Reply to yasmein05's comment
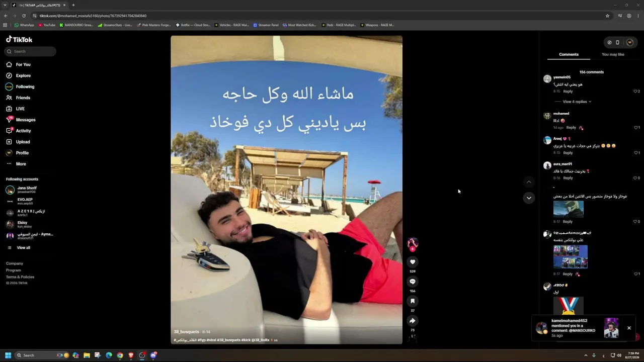 [568, 92]
